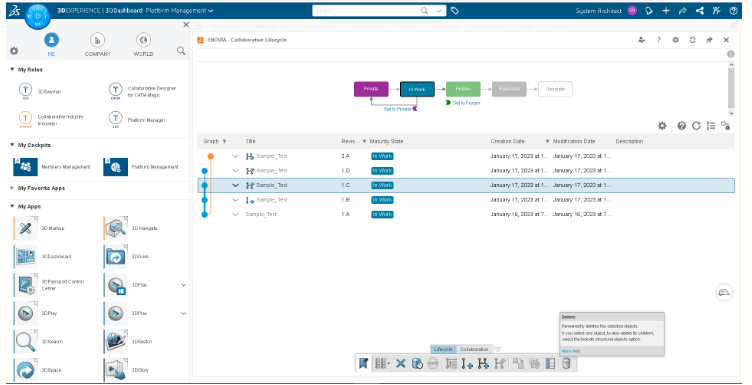Collapse the My Roles section

pos(12,70)
